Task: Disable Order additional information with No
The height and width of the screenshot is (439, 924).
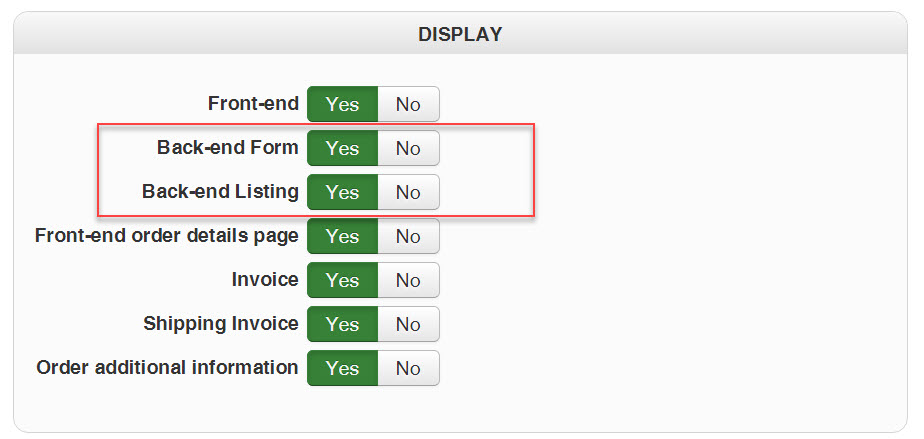Action: pyautogui.click(x=408, y=368)
